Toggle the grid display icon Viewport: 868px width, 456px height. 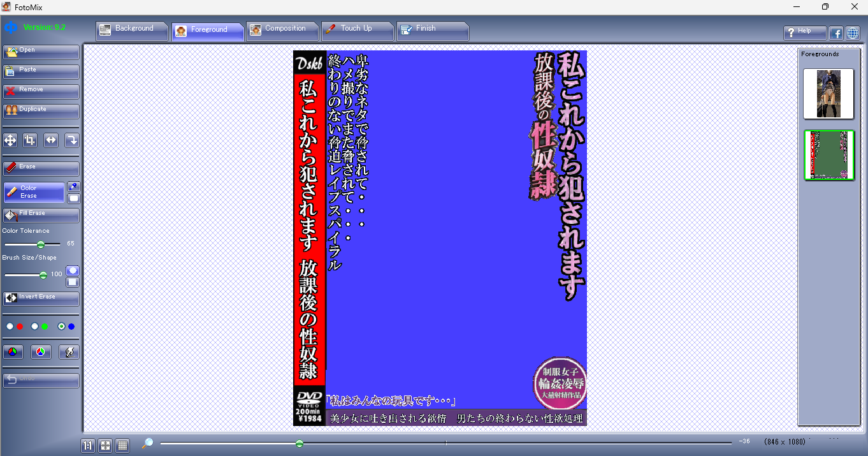click(x=122, y=445)
